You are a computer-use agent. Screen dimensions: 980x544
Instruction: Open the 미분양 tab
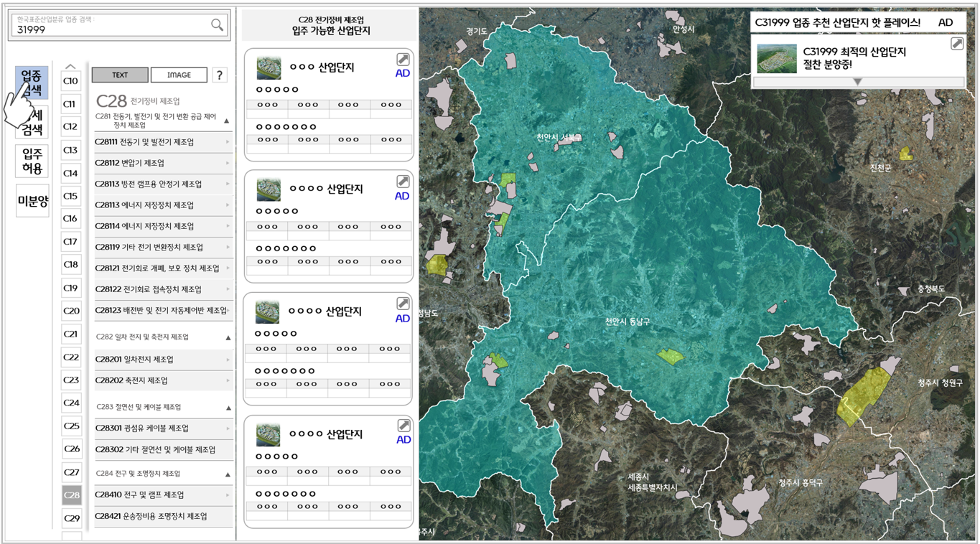(x=32, y=202)
